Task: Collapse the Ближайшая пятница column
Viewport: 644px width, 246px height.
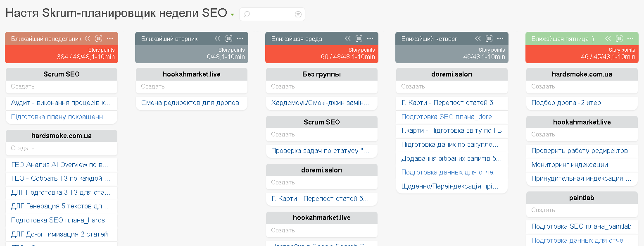Action: [608, 38]
